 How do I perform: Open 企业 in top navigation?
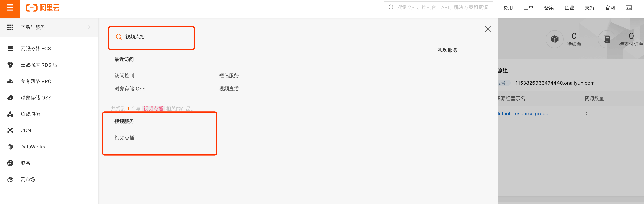(x=569, y=8)
